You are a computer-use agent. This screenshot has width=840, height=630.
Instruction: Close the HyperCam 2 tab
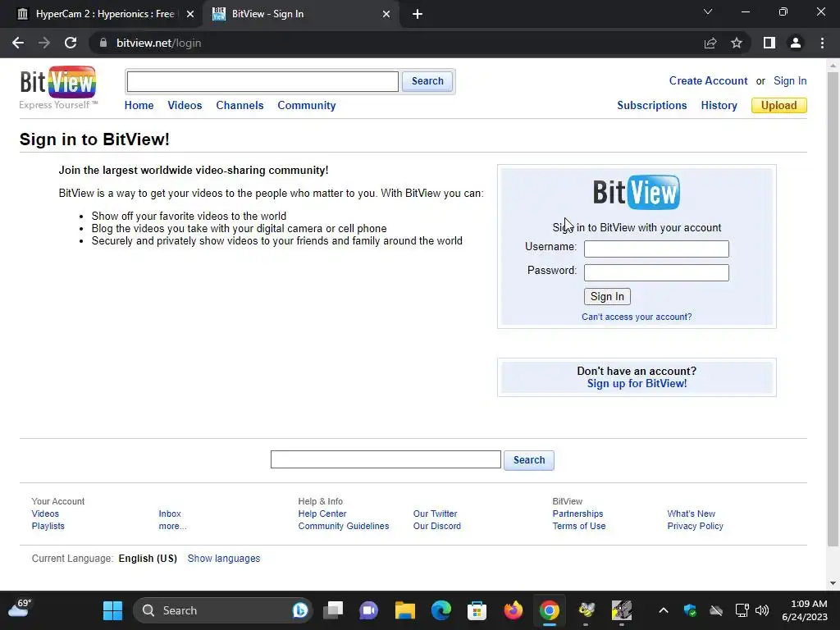click(x=190, y=14)
